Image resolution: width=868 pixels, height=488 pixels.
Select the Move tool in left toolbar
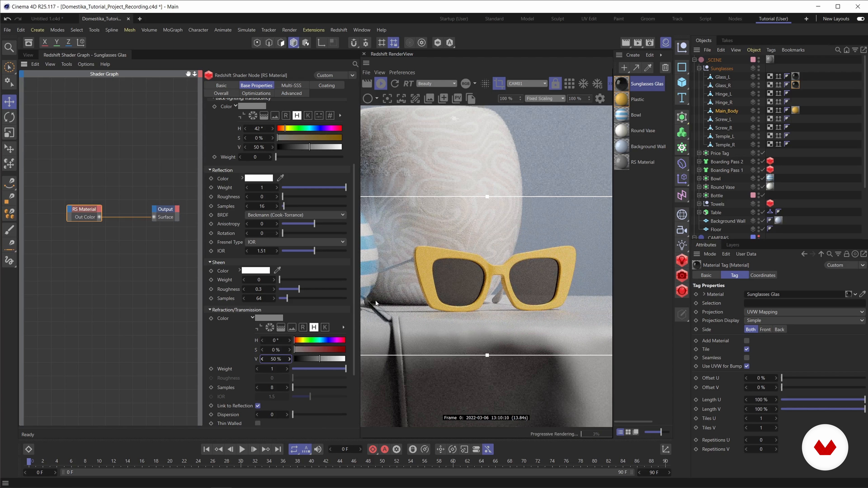coord(9,102)
